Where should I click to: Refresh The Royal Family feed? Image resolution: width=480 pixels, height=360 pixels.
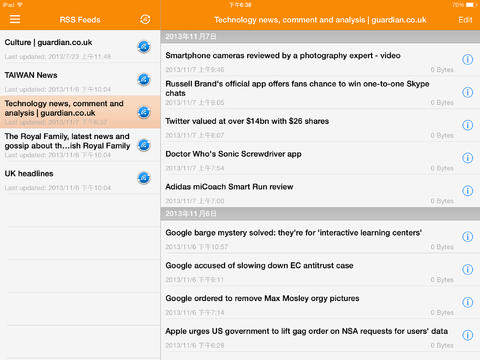(144, 145)
